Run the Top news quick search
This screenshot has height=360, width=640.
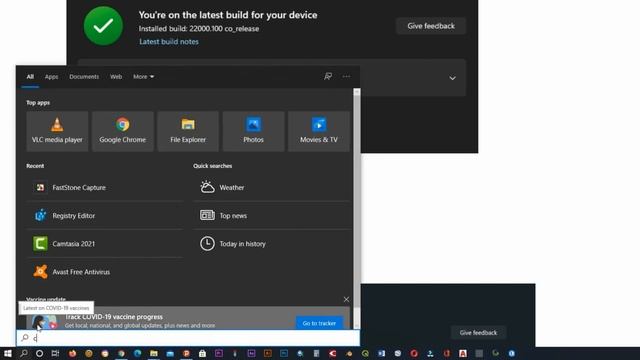point(271,216)
